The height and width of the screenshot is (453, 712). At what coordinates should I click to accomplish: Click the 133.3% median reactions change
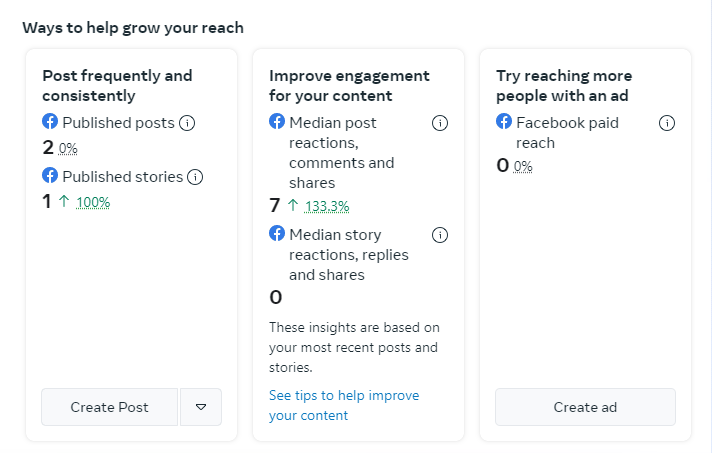(x=327, y=207)
